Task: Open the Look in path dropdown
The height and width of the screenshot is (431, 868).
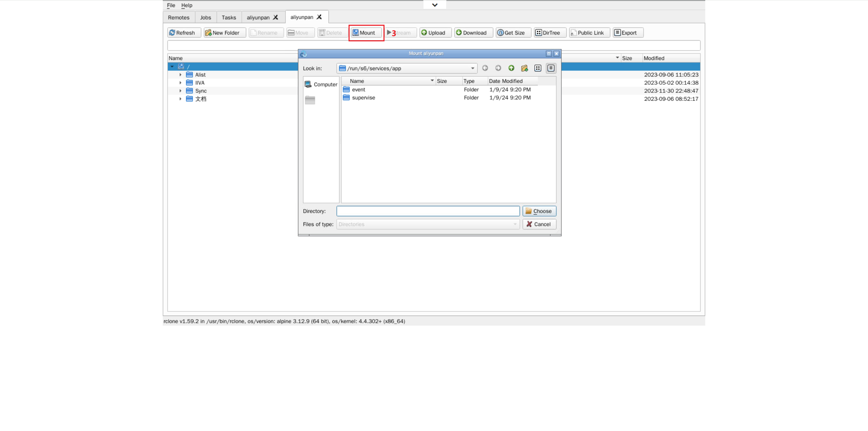Action: click(472, 68)
